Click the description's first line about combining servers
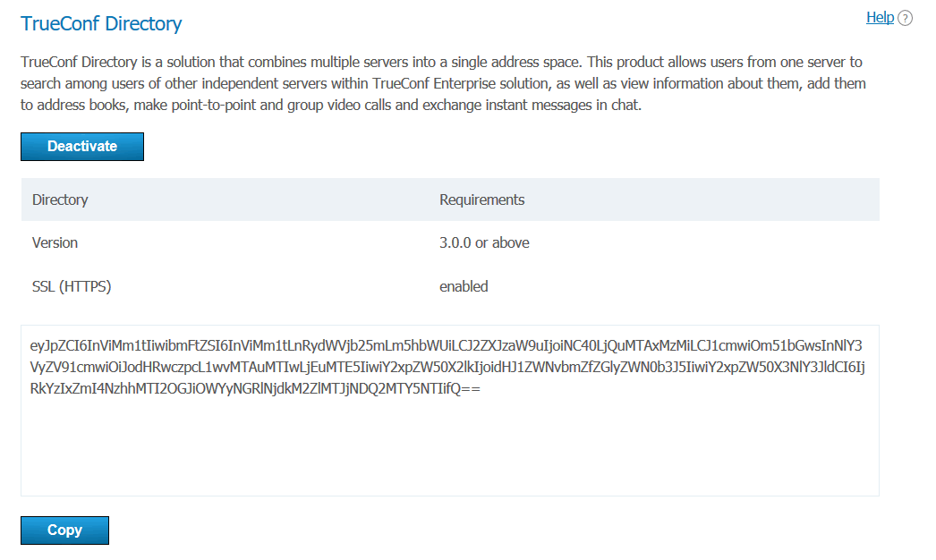The height and width of the screenshot is (560, 936). coord(441,63)
